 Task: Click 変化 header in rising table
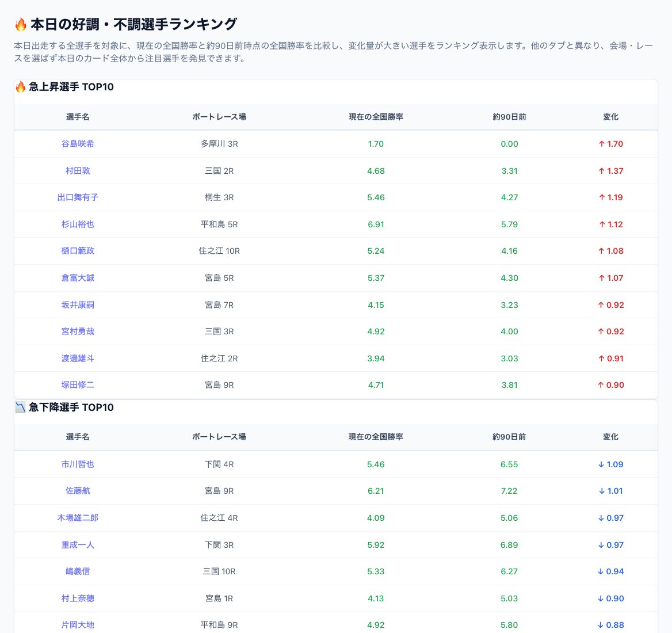[x=610, y=117]
